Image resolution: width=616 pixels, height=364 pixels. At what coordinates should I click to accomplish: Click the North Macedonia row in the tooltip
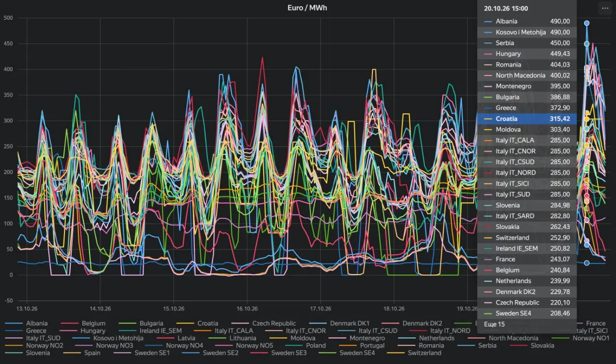[x=527, y=75]
